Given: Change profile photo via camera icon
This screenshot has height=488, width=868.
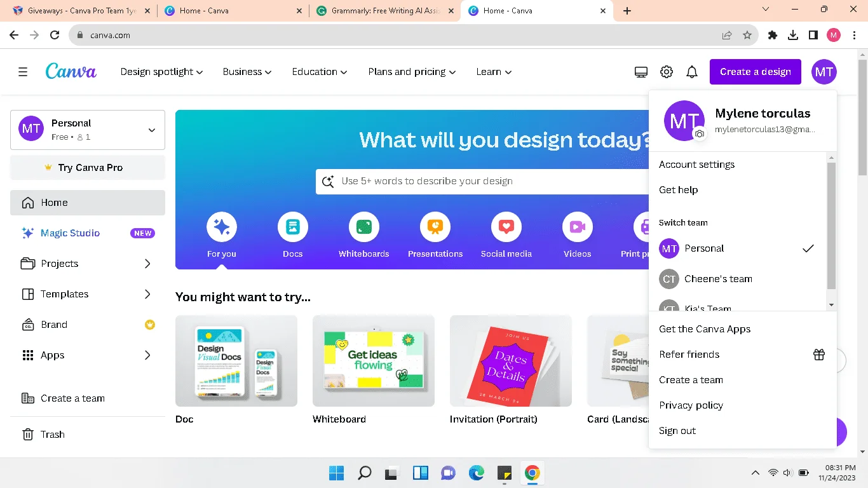Looking at the screenshot, I should pyautogui.click(x=699, y=134).
